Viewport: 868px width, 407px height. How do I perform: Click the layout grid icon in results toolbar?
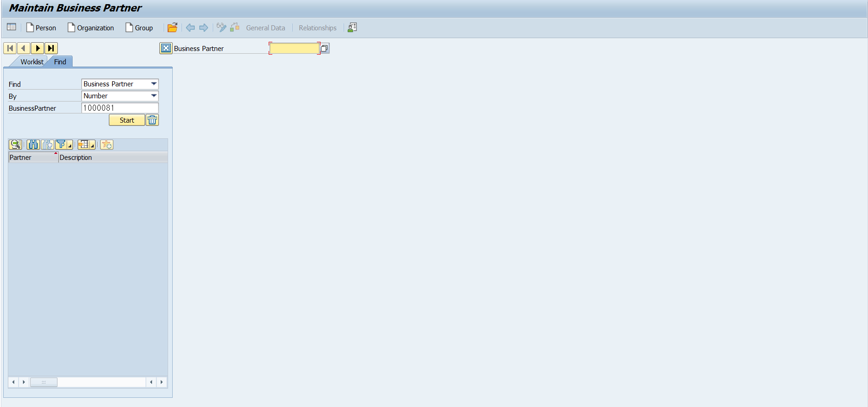point(83,145)
